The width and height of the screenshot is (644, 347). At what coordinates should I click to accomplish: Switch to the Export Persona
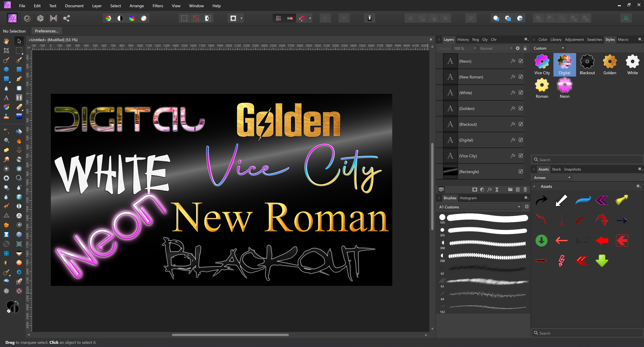point(67,18)
